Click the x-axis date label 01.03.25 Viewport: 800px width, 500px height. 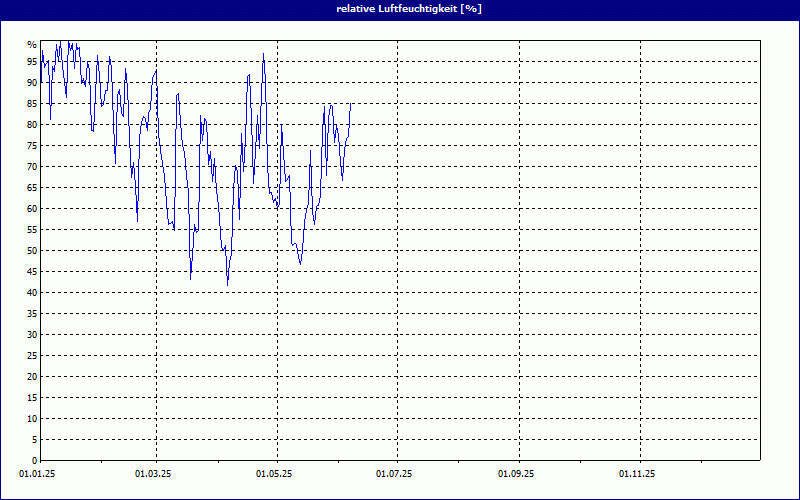(x=153, y=474)
